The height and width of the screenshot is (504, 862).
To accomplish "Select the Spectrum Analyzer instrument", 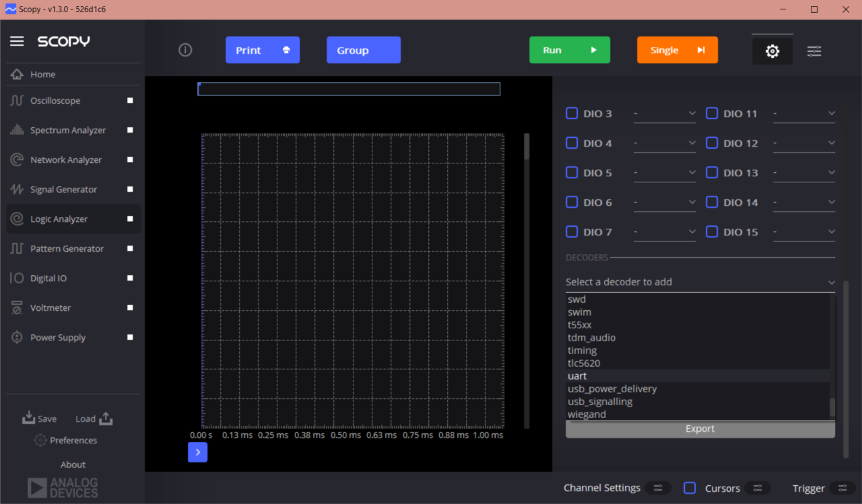I will (x=67, y=130).
